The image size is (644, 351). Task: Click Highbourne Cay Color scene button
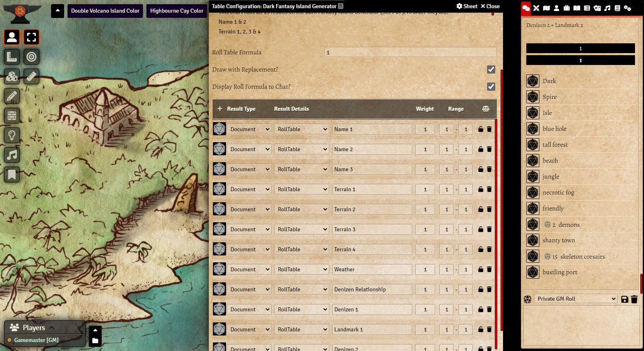coord(177,11)
